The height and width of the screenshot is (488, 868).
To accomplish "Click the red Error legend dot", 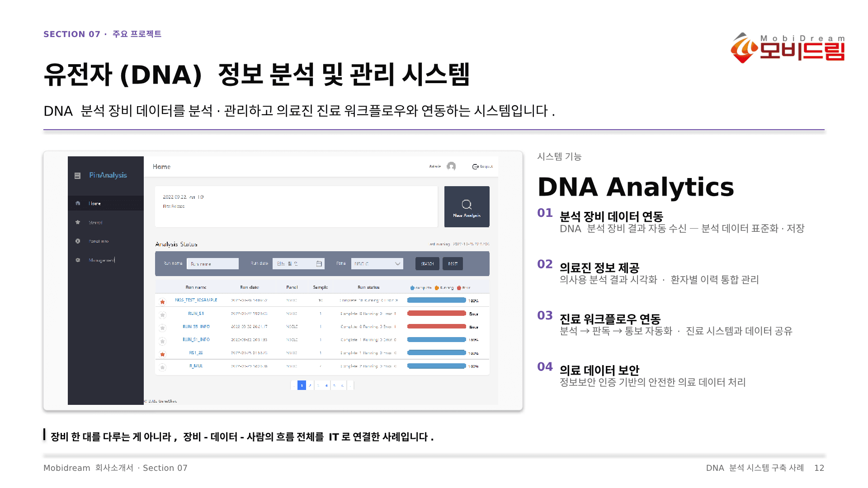I will pyautogui.click(x=459, y=288).
